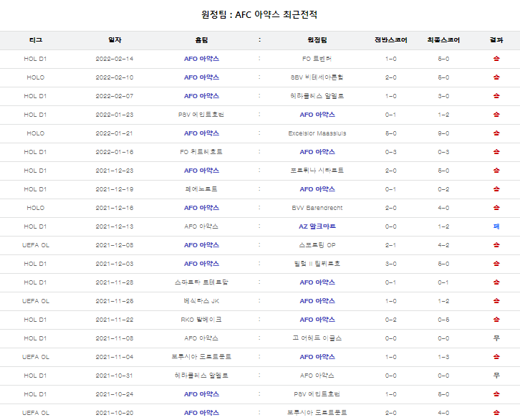The height and width of the screenshot is (420, 520).
Task: Click the '전반스코어' column header
Action: (390, 40)
